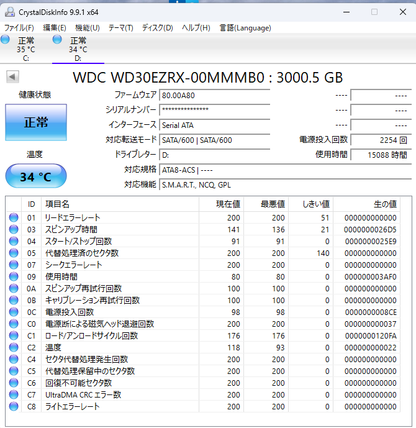Select the ライトエラーレート attribute name
The image size is (416, 428).
coord(72,406)
